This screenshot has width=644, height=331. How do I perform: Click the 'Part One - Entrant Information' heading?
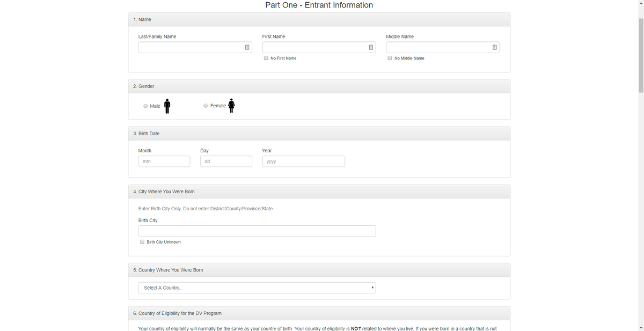pyautogui.click(x=319, y=5)
